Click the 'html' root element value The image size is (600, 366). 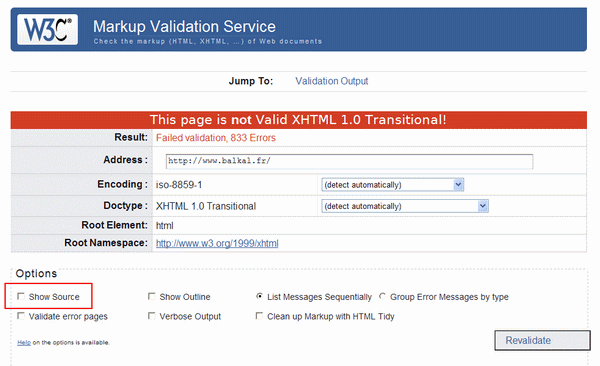click(165, 226)
